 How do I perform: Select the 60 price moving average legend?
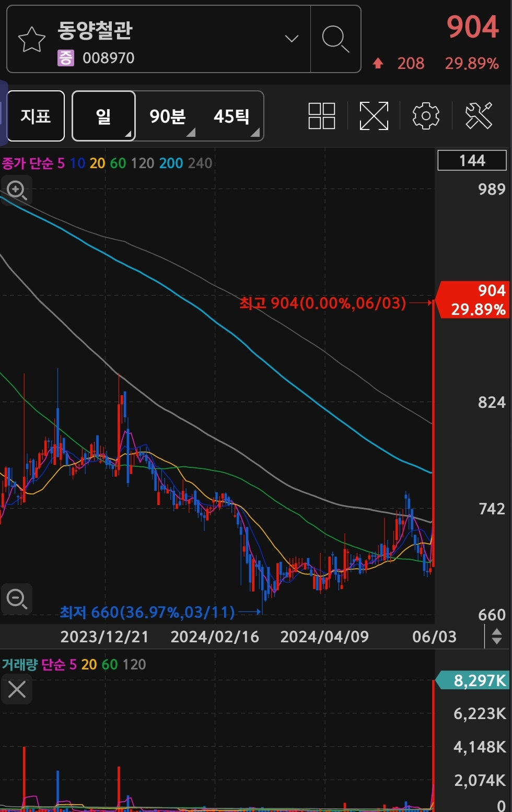pyautogui.click(x=118, y=163)
